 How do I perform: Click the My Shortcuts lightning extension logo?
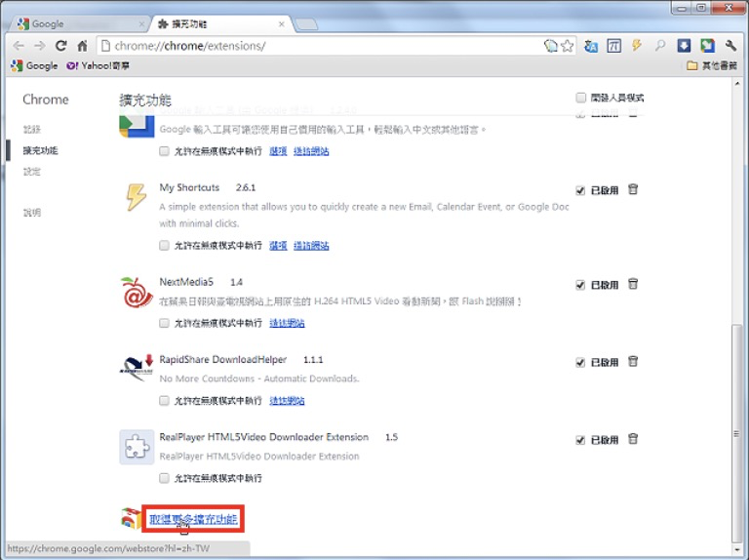(137, 197)
